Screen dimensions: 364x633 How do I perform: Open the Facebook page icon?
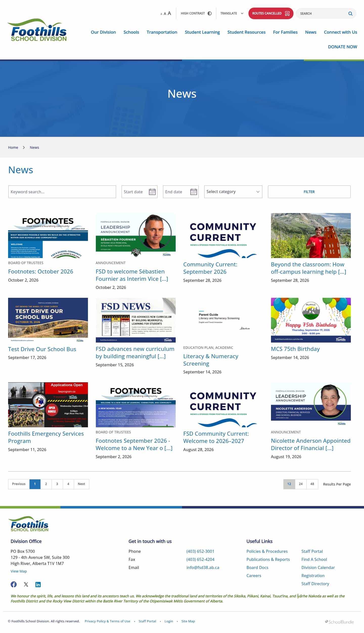[x=14, y=584]
